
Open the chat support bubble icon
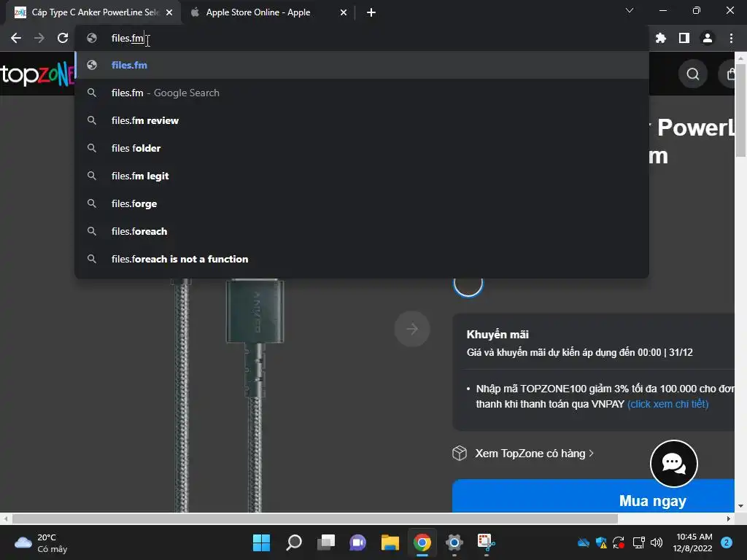tap(673, 463)
